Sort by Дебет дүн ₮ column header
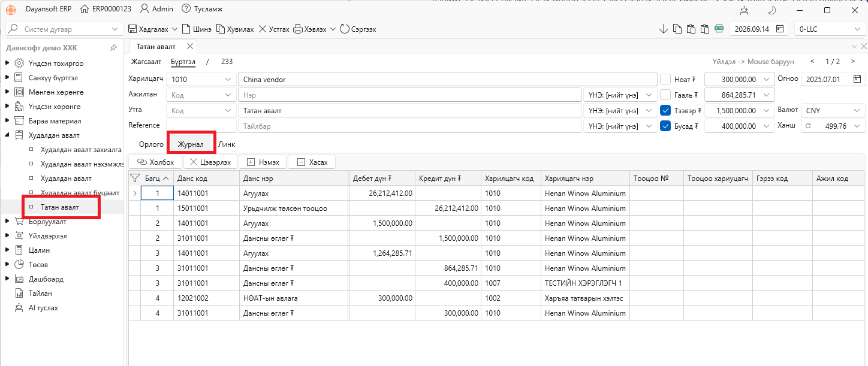This screenshot has height=366, width=868. click(381, 178)
